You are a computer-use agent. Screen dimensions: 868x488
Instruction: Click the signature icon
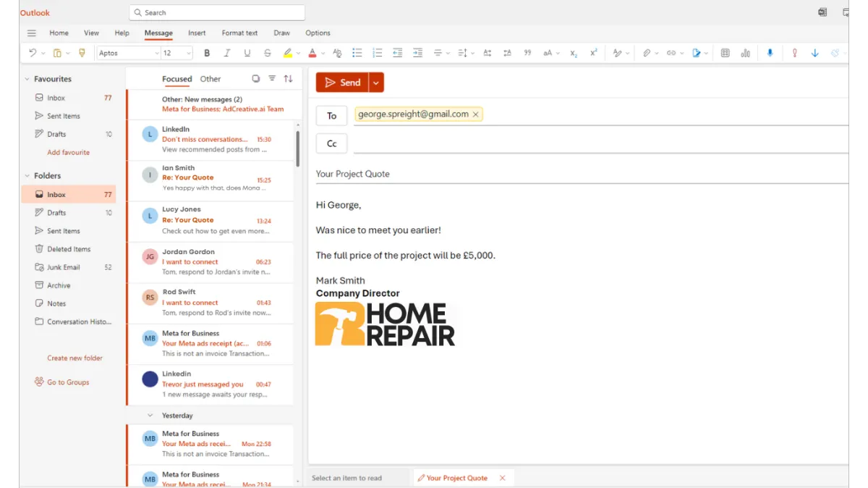696,53
